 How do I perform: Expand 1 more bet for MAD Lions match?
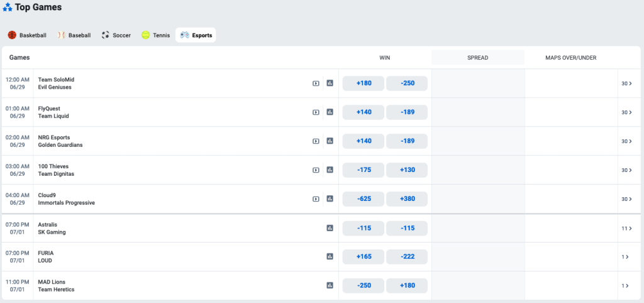click(x=626, y=286)
